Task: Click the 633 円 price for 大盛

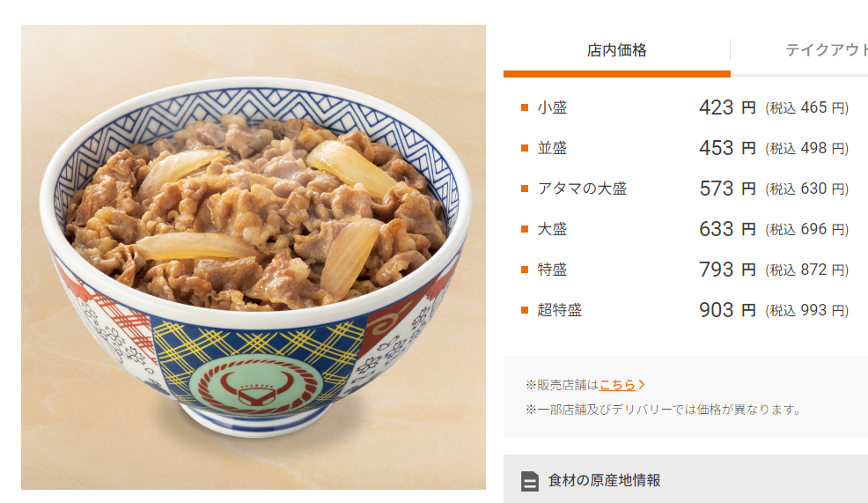Action: 727,229
